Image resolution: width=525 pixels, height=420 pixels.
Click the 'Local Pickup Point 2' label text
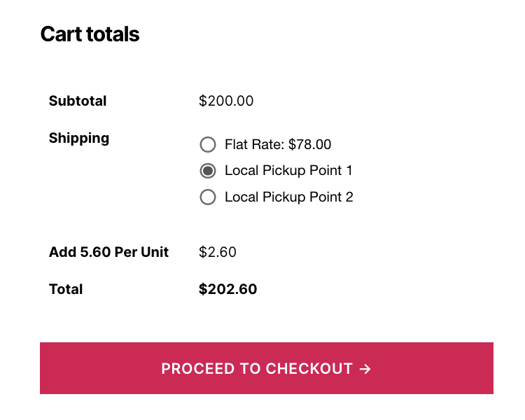click(288, 197)
